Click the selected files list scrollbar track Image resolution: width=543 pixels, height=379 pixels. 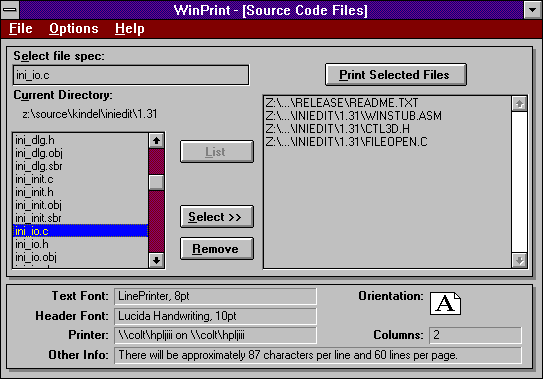point(519,182)
